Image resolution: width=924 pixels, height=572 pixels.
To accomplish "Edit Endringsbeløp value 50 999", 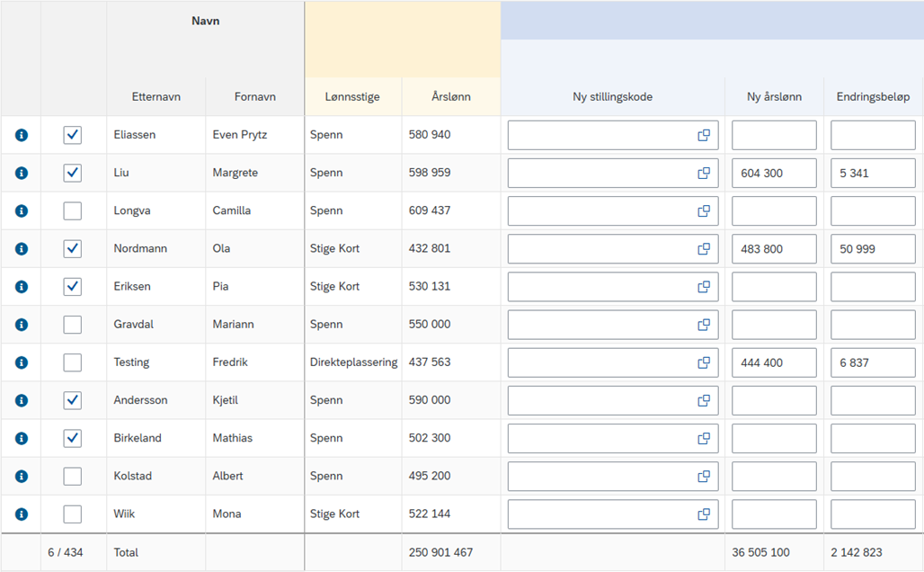I will coord(874,249).
